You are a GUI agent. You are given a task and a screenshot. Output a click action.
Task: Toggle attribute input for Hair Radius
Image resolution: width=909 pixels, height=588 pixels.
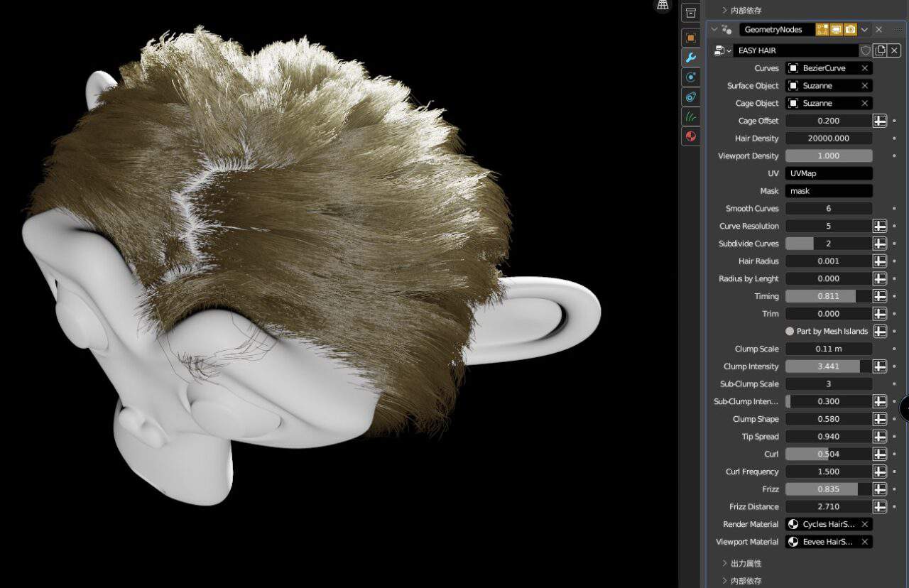[x=880, y=261]
